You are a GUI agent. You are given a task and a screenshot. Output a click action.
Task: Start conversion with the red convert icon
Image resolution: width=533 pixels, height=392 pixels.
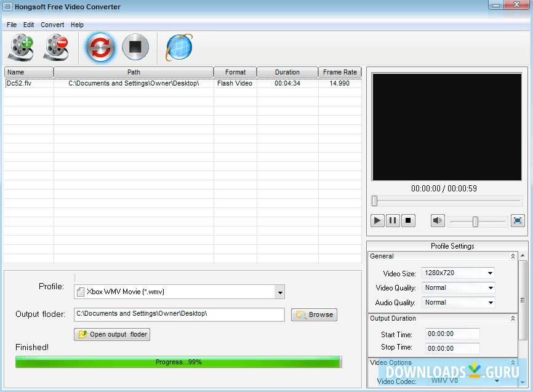(x=99, y=47)
